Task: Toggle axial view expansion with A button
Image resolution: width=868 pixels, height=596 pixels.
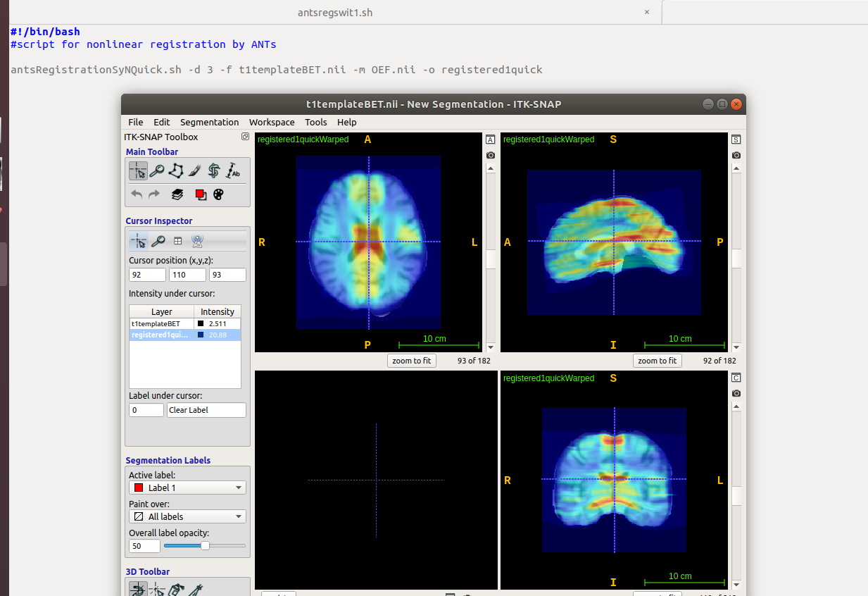Action: tap(490, 139)
